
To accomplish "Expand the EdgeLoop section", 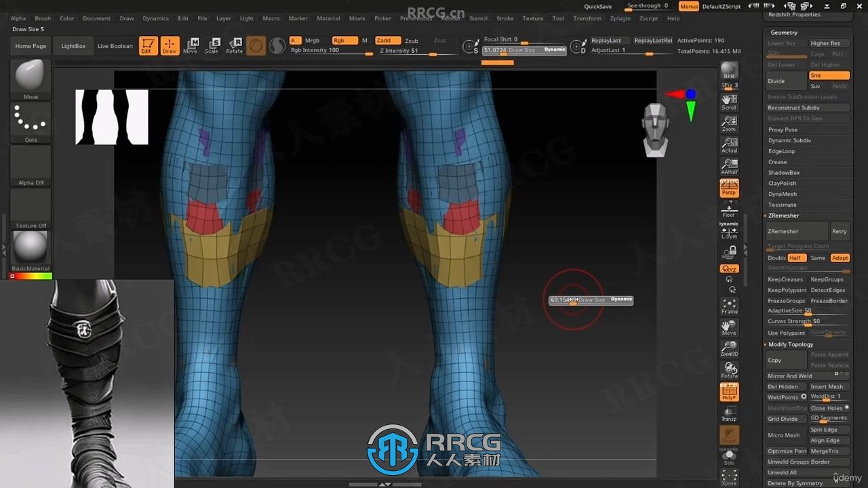I will (781, 151).
